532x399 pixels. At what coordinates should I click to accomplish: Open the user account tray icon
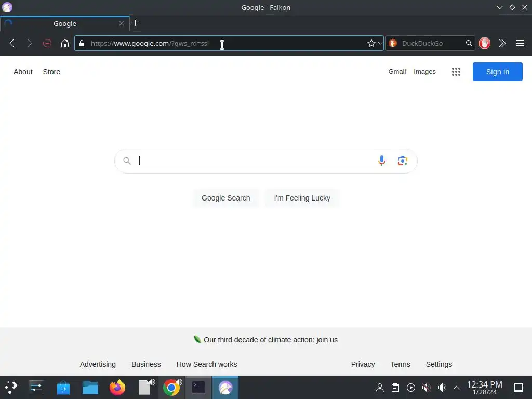tap(380, 388)
